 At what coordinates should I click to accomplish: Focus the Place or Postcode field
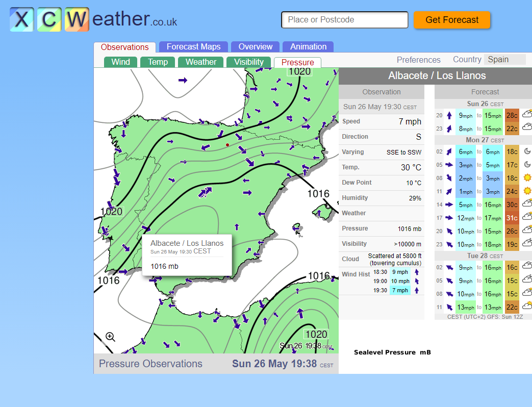(x=344, y=20)
